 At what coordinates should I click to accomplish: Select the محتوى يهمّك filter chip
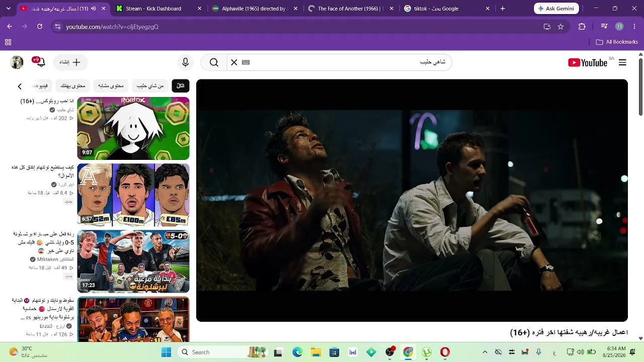[x=73, y=86]
